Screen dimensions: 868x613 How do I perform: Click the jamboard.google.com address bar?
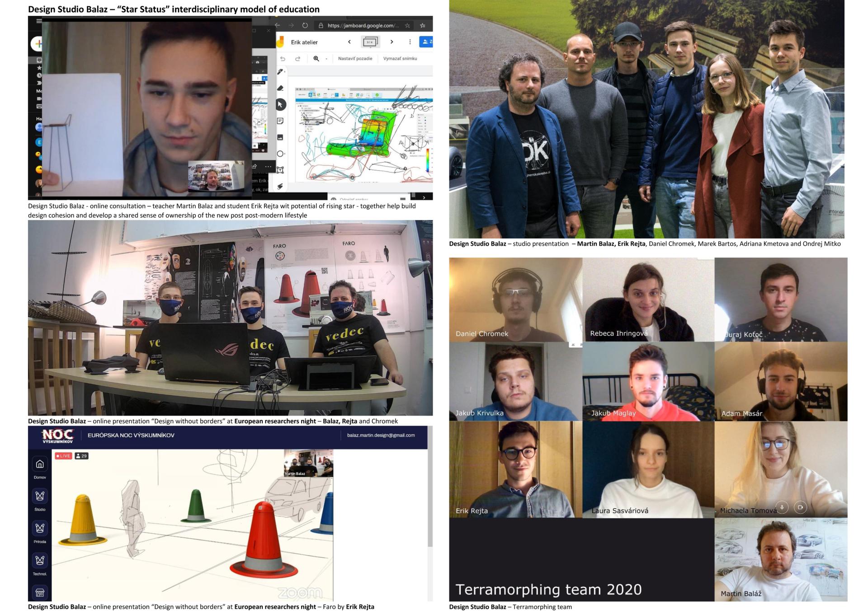[362, 26]
